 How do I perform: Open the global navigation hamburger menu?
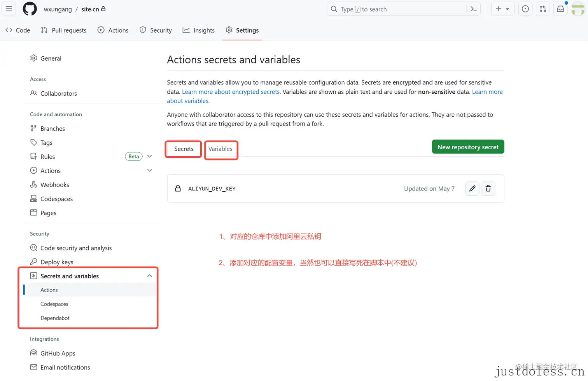point(9,9)
